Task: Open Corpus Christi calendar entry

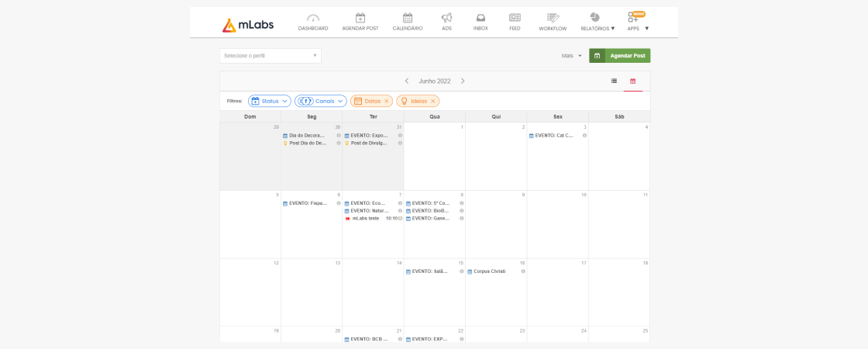Action: (489, 271)
